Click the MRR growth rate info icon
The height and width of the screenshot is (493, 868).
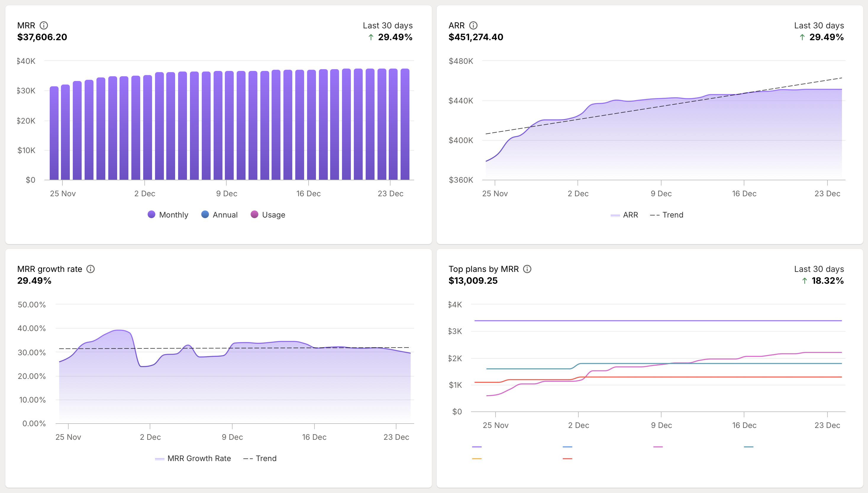[x=91, y=269]
